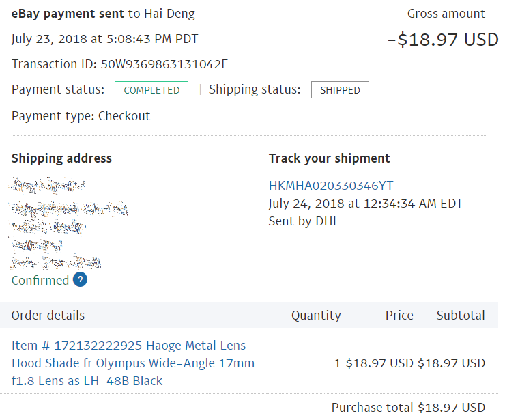The image size is (505, 420).
Task: Click the Purchase total $18.97 USD line
Action: pos(408,408)
